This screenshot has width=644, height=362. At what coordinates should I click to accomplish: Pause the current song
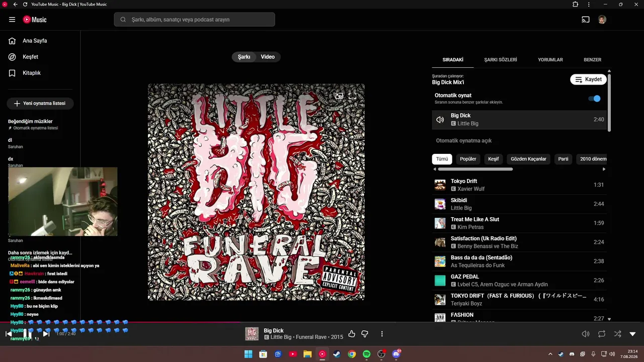pyautogui.click(x=27, y=334)
